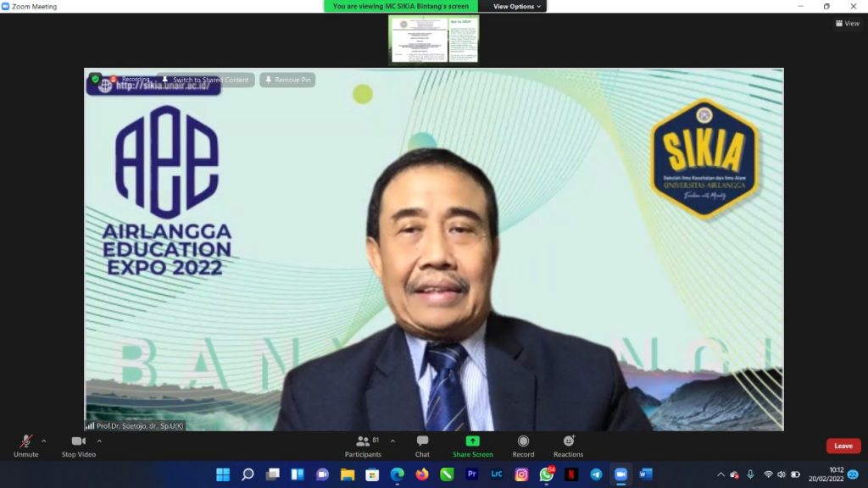
Task: Expand audio options arrow beside Unmute
Action: tap(44, 441)
